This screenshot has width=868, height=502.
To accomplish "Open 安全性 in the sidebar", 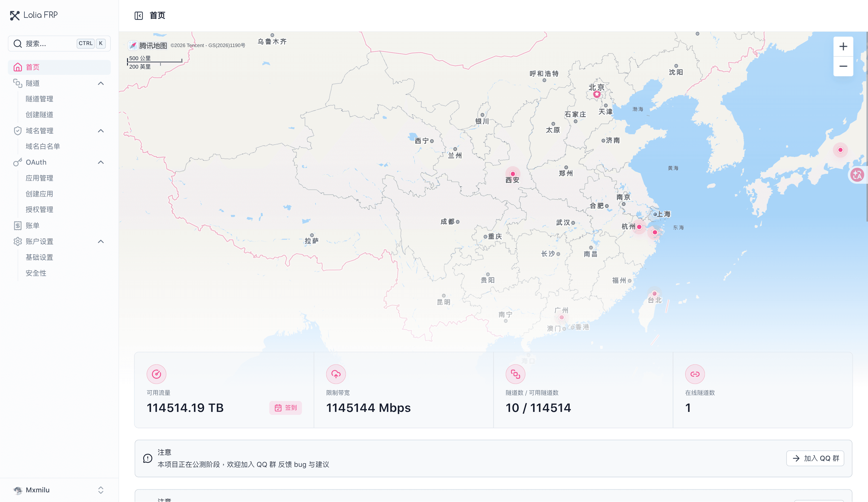I will [x=36, y=273].
